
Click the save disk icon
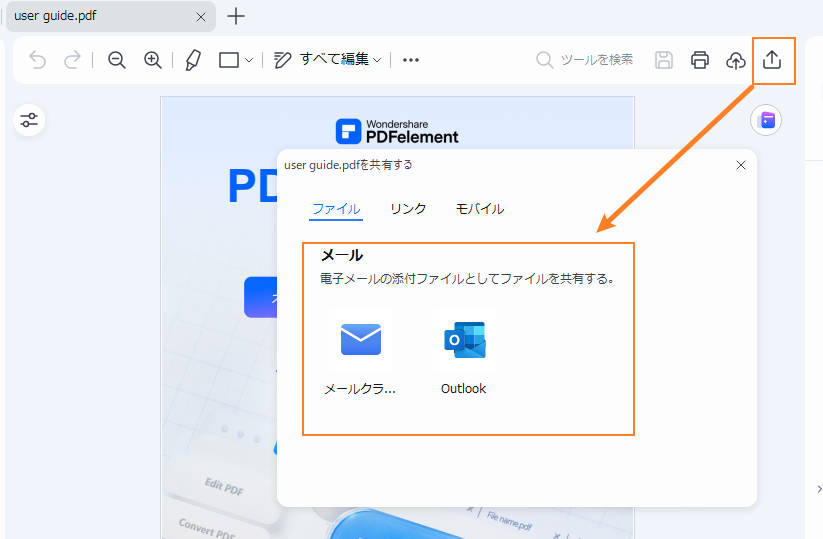663,60
